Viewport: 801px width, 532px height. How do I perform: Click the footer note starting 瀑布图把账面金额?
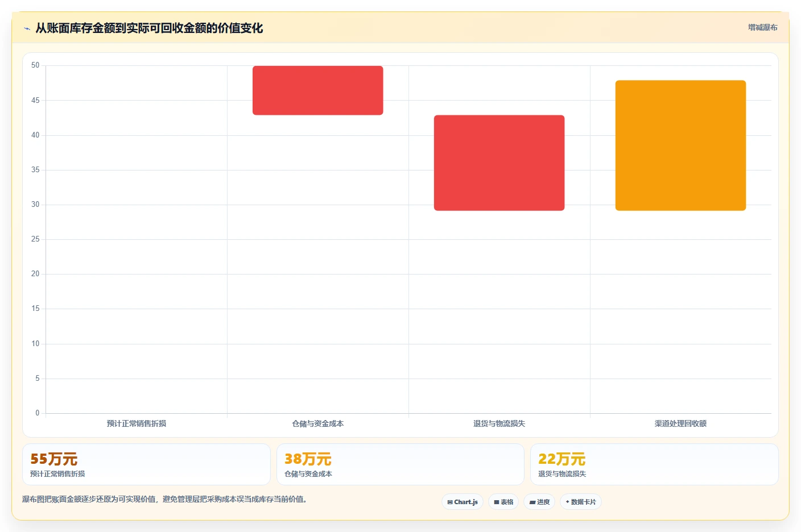[x=164, y=499]
